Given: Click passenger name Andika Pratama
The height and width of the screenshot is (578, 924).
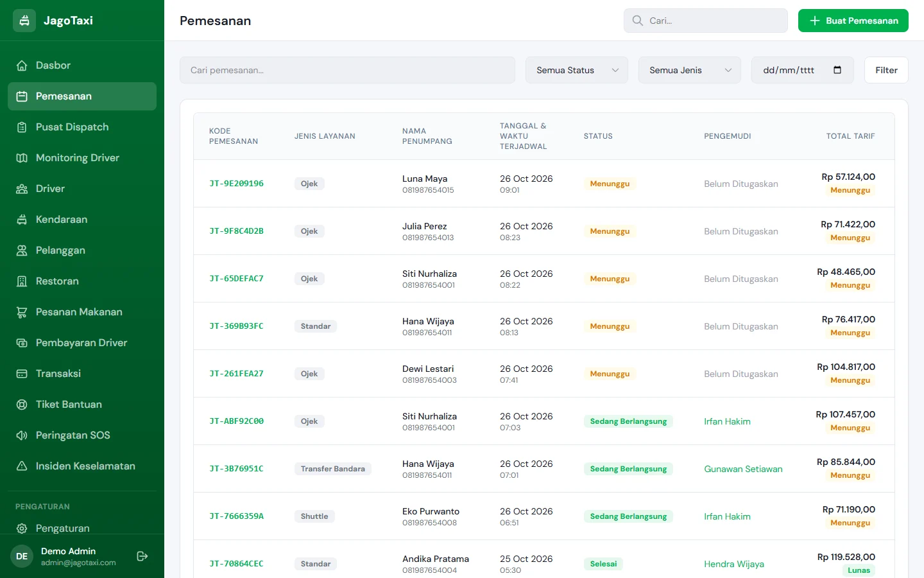Looking at the screenshot, I should tap(436, 559).
